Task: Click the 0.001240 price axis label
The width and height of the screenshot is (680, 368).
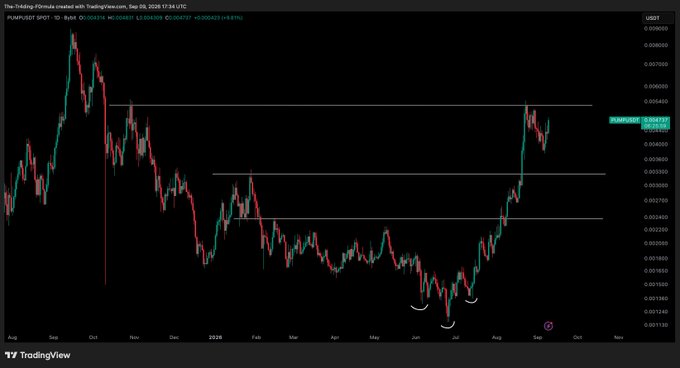Action: [656, 312]
